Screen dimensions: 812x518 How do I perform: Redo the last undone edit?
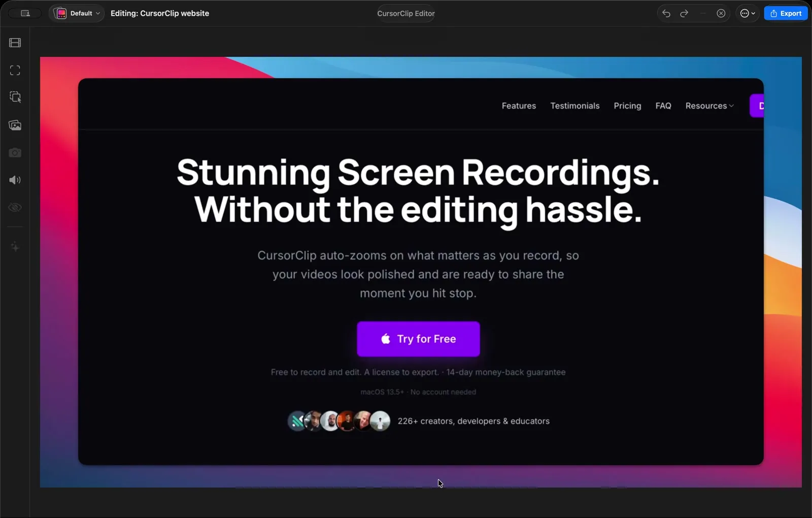click(x=684, y=13)
